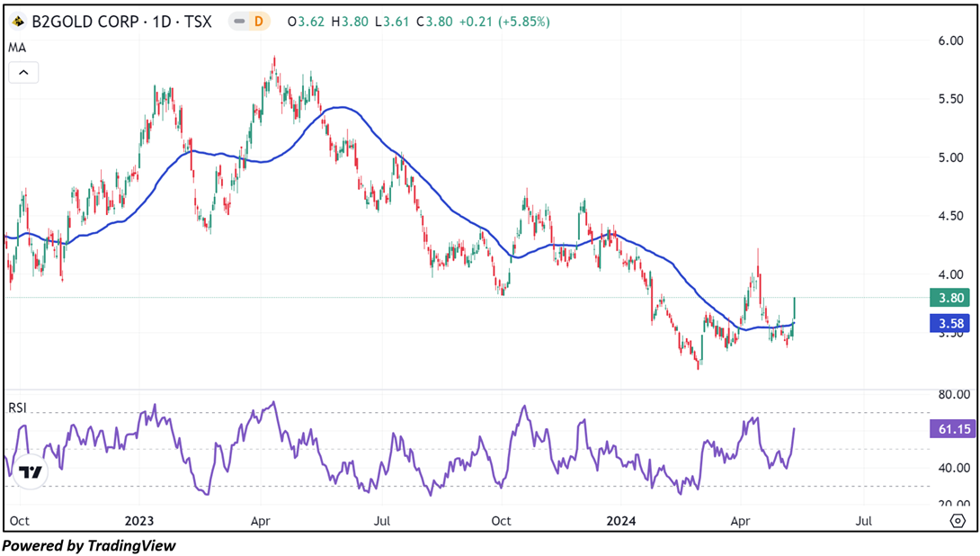This screenshot has height=556, width=980.
Task: Click the TradingView logo badge
Action: click(x=30, y=472)
